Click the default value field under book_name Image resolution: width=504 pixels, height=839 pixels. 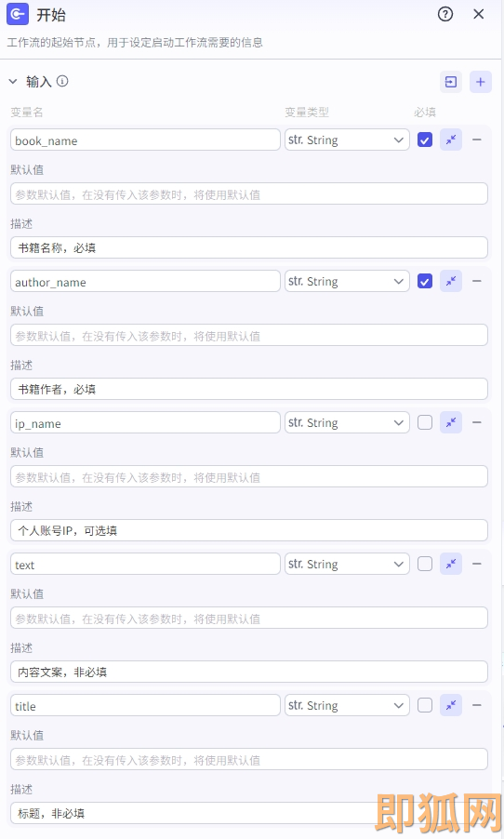(249, 193)
